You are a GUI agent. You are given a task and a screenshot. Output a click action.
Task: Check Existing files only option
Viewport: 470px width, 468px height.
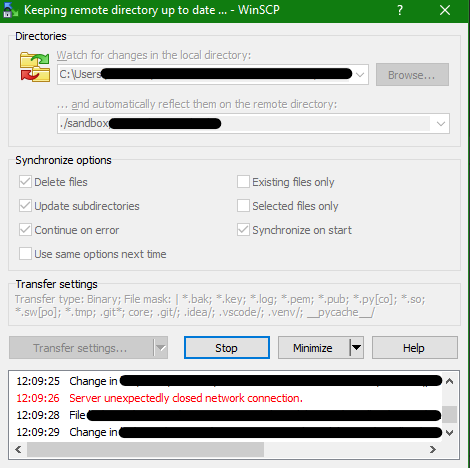click(x=243, y=182)
